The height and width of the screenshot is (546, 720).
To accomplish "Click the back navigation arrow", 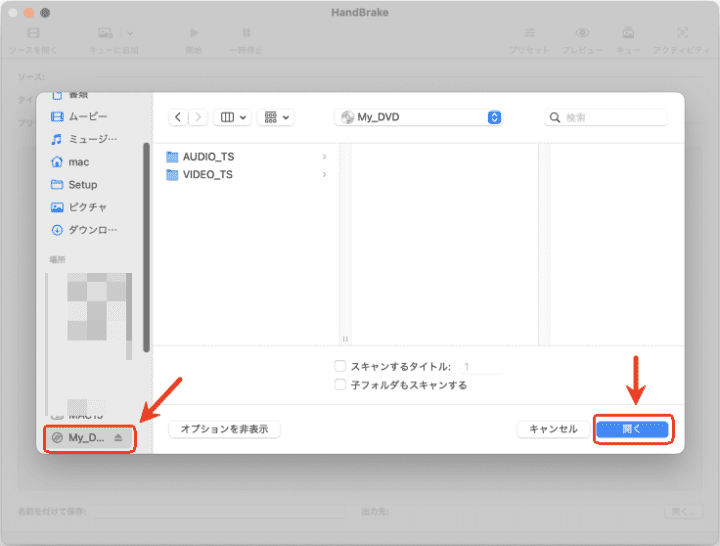I will tap(178, 117).
